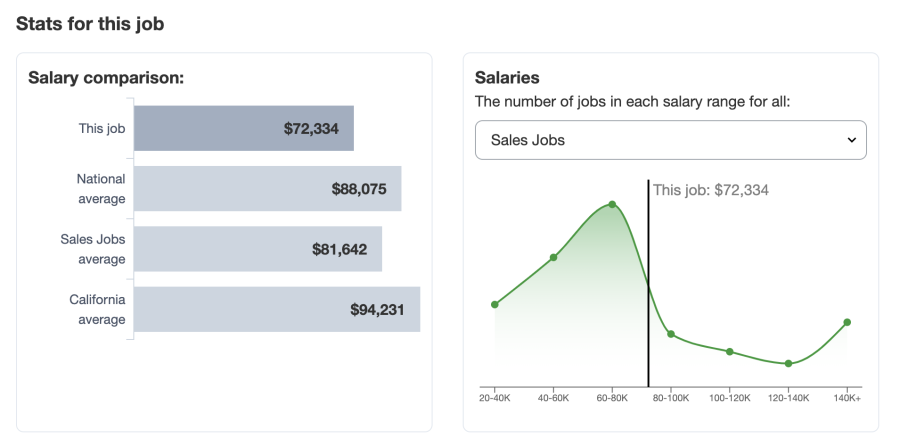Click the This job salary bar
900x446 pixels.
point(243,128)
